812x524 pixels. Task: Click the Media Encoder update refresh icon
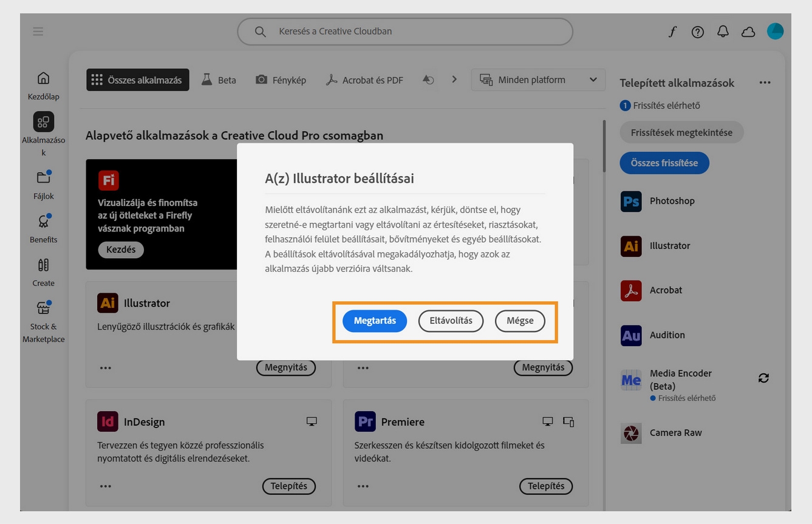763,378
